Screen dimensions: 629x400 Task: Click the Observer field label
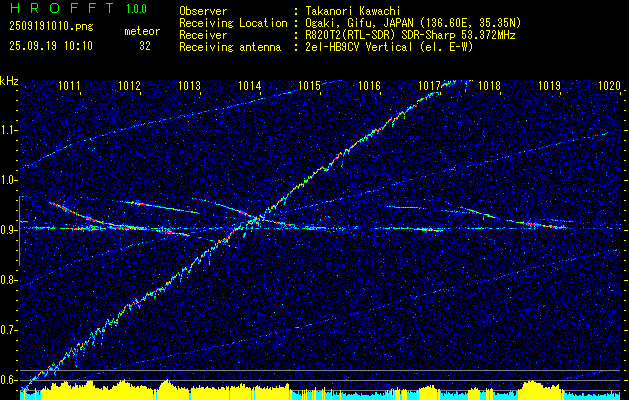[203, 11]
